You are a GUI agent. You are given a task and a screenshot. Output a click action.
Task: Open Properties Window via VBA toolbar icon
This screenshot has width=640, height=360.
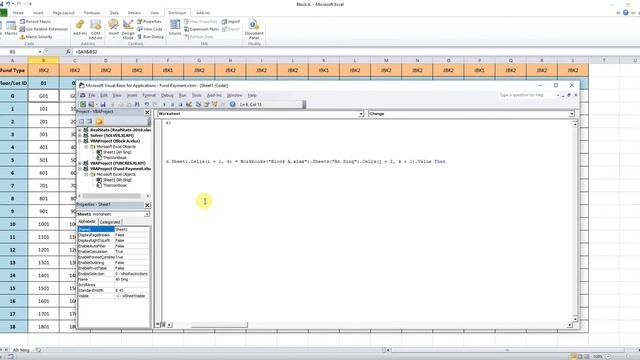[x=207, y=104]
